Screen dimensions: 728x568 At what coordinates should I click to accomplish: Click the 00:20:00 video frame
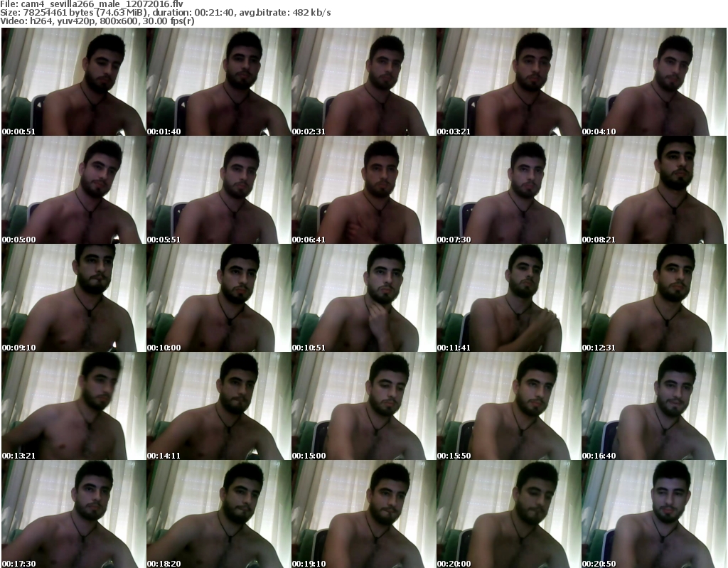[x=509, y=514]
